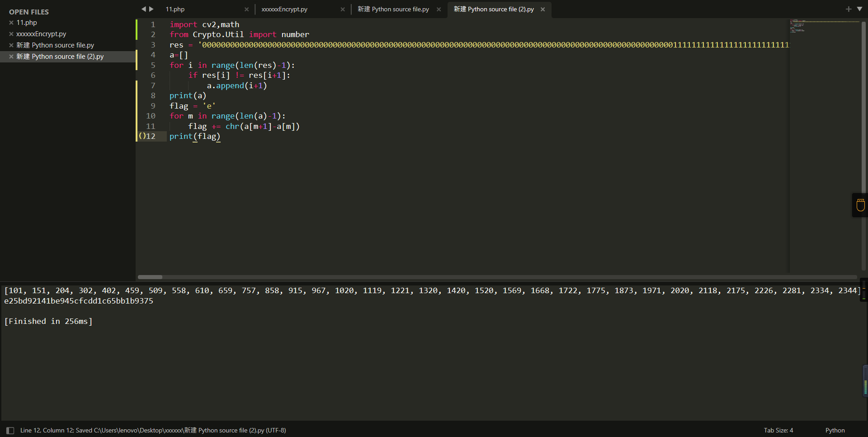This screenshot has height=437, width=868.
Task: Add a new tab with plus icon
Action: [x=849, y=9]
